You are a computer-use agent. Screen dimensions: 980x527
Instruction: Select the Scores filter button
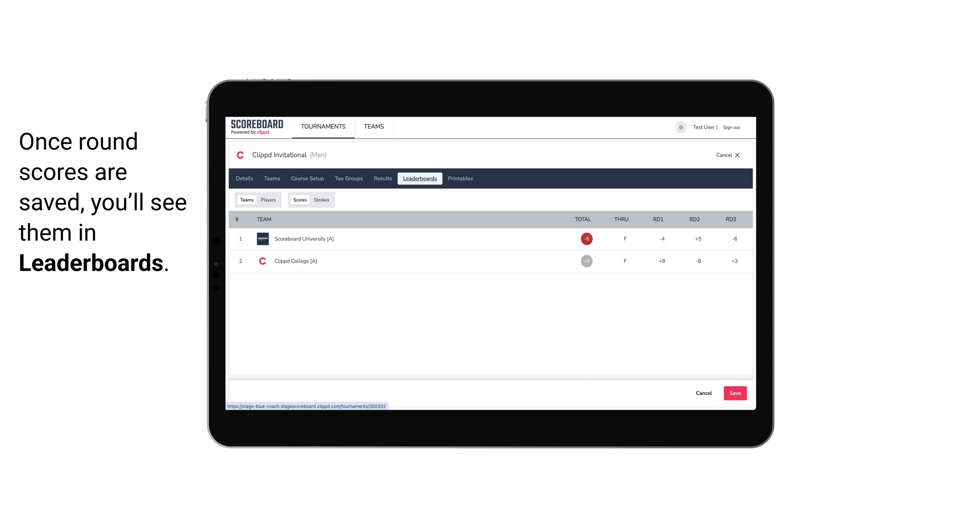(x=299, y=200)
